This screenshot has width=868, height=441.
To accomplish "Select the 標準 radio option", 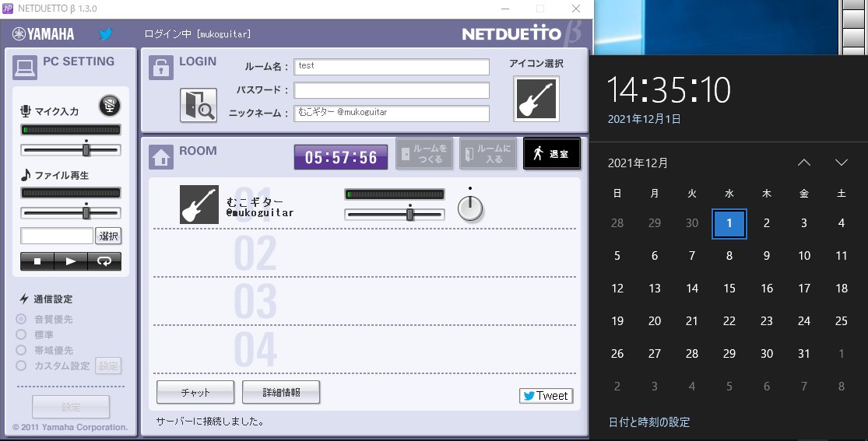I will click(21, 334).
